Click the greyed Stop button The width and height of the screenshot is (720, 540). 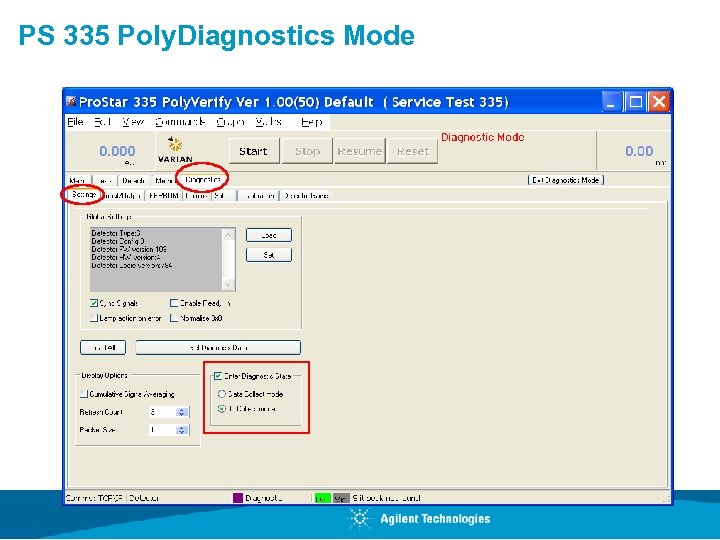307,151
